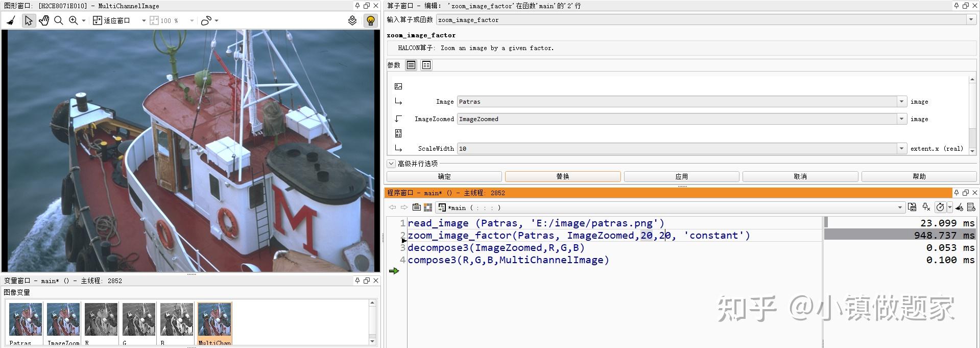Image resolution: width=980 pixels, height=348 pixels.
Task: Toggle the stopwatch profiler button
Action: pos(940,207)
